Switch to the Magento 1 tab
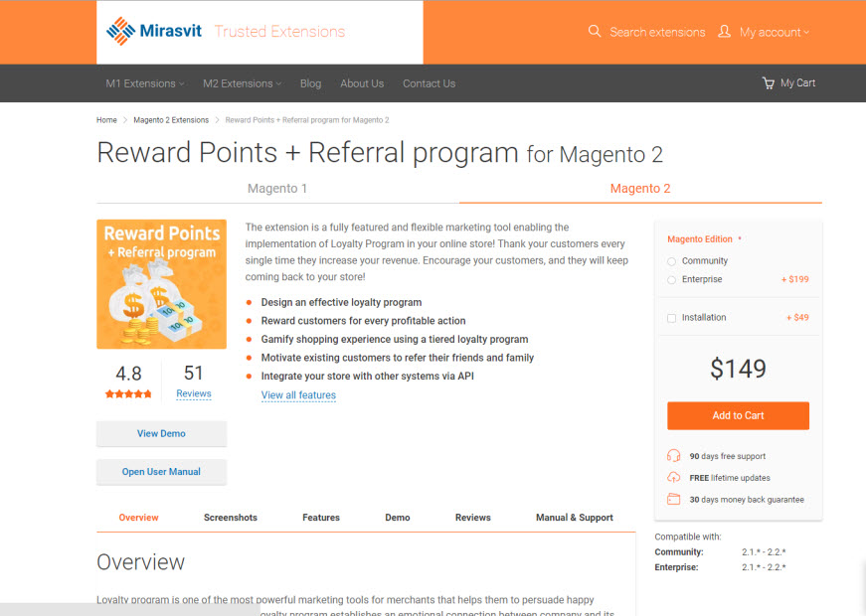Viewport: 866px width, 616px height. point(277,188)
